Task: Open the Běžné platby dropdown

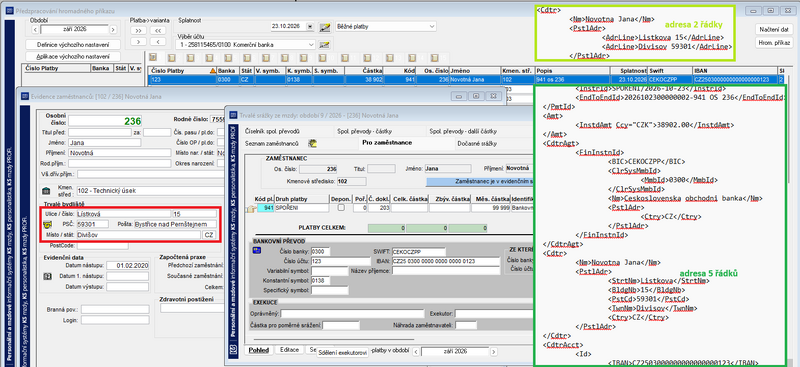Action: point(432,27)
